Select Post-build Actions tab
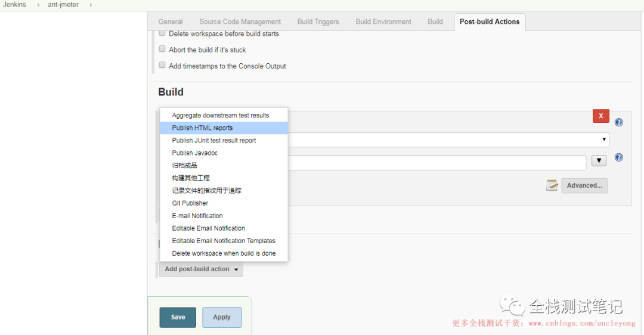644x335 pixels. (490, 22)
